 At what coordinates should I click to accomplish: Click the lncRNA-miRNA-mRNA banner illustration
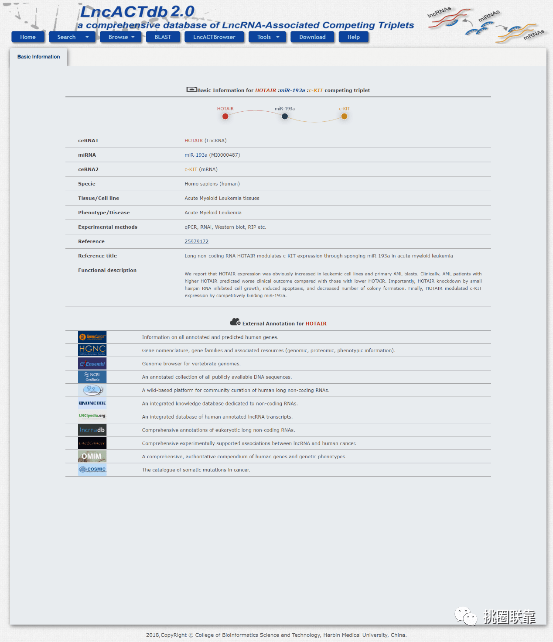click(485, 25)
